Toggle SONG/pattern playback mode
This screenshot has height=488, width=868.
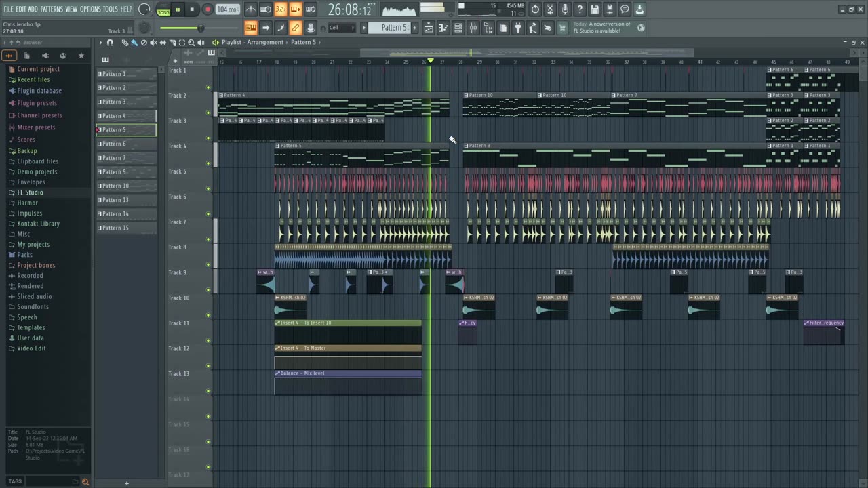coord(163,9)
